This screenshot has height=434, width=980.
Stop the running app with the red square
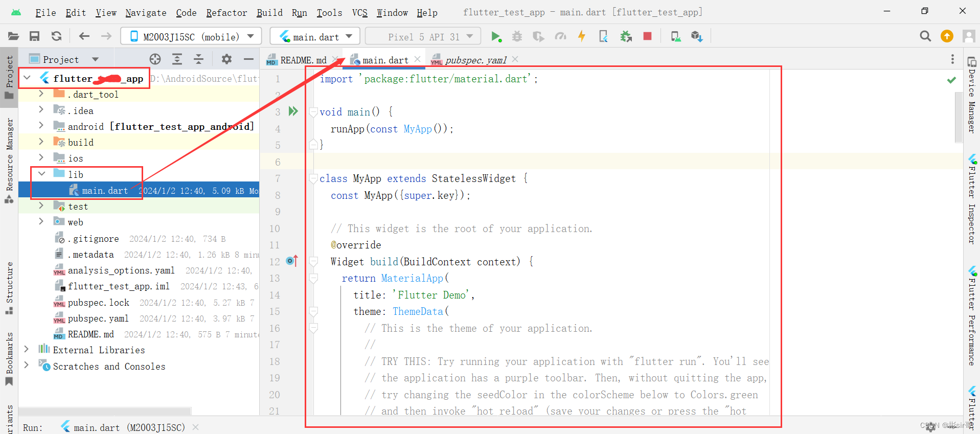(647, 36)
